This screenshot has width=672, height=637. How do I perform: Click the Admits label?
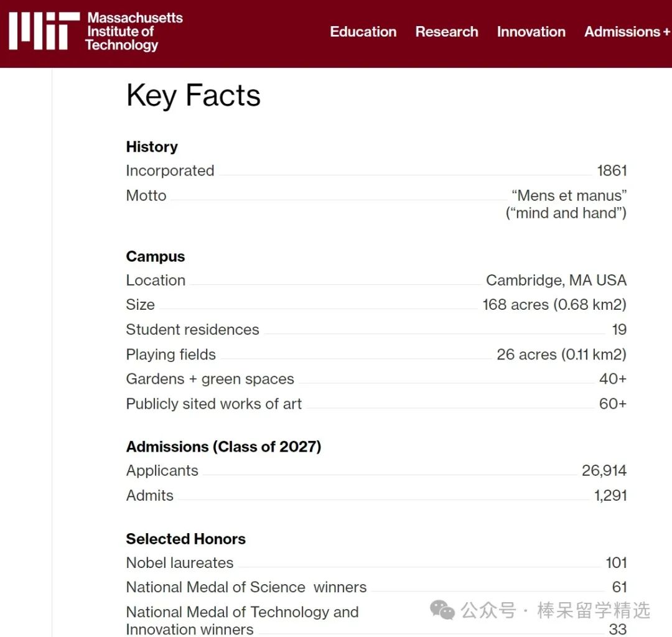point(149,495)
